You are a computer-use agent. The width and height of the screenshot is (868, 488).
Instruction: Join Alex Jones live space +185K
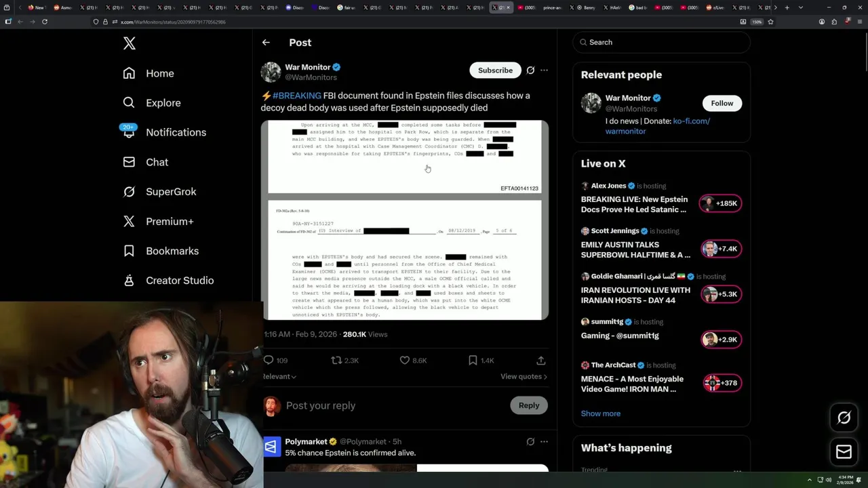coord(721,203)
